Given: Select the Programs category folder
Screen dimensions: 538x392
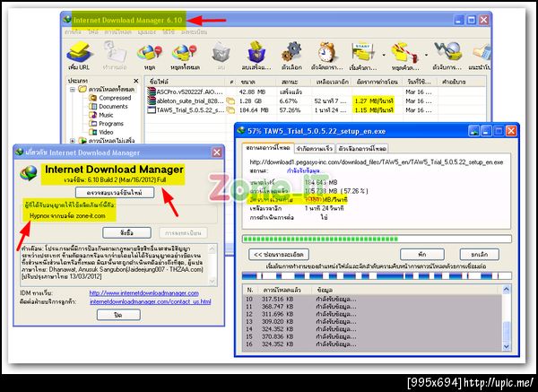Looking at the screenshot, I should [x=107, y=124].
